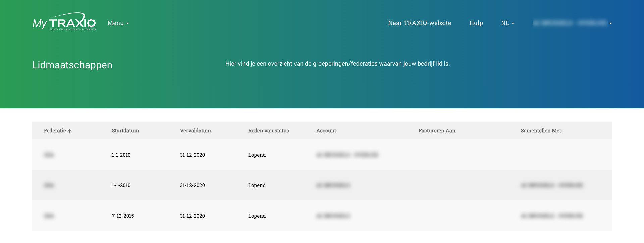Sort by Reden van status column
Screen dimensions: 644x243
(268, 131)
